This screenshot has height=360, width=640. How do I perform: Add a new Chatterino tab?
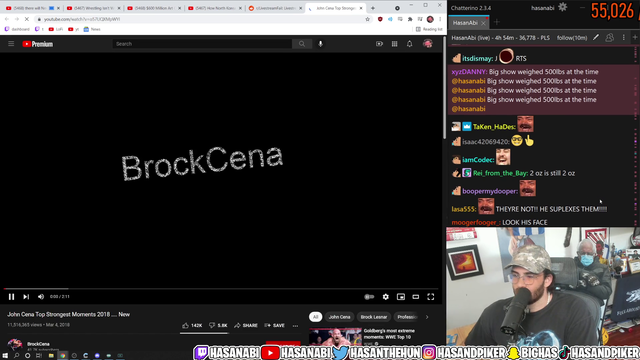coord(497,22)
